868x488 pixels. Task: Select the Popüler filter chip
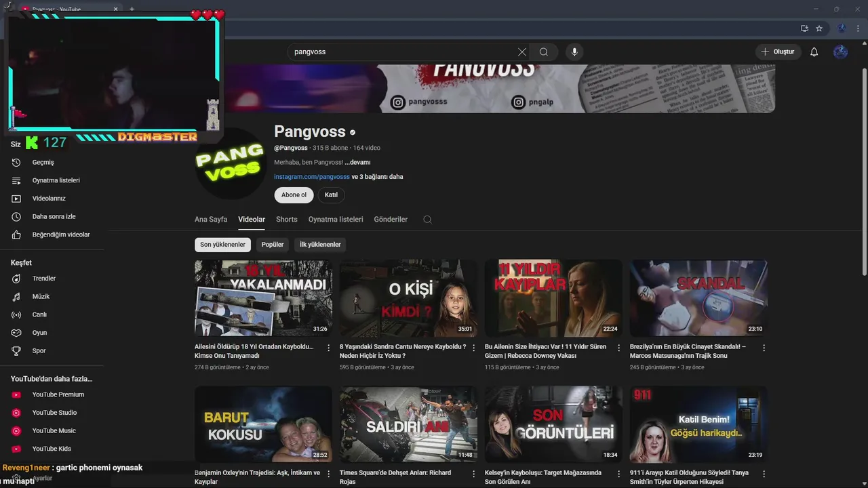tap(273, 245)
